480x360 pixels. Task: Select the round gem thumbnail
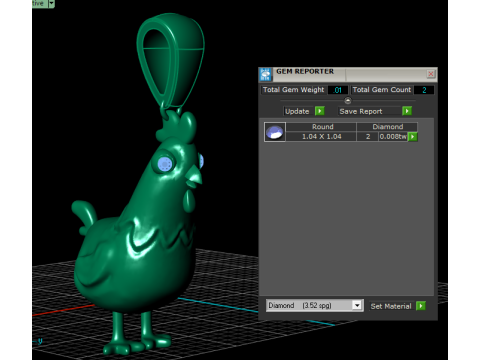click(275, 132)
